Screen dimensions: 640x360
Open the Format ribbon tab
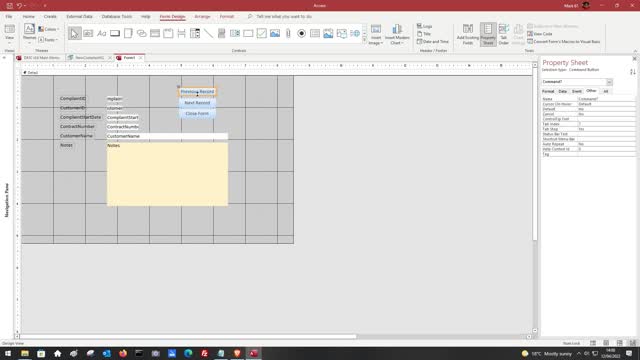(x=227, y=17)
